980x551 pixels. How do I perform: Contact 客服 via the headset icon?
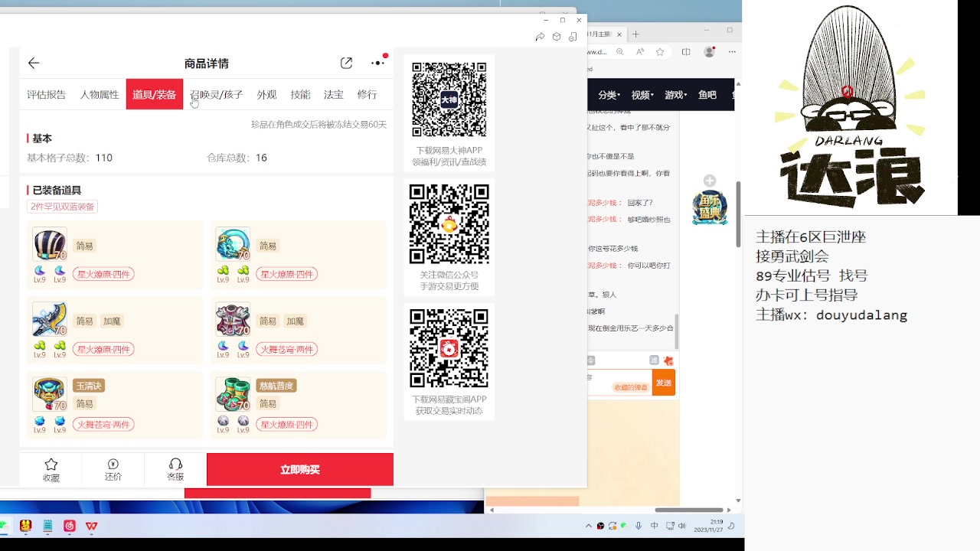coord(175,469)
